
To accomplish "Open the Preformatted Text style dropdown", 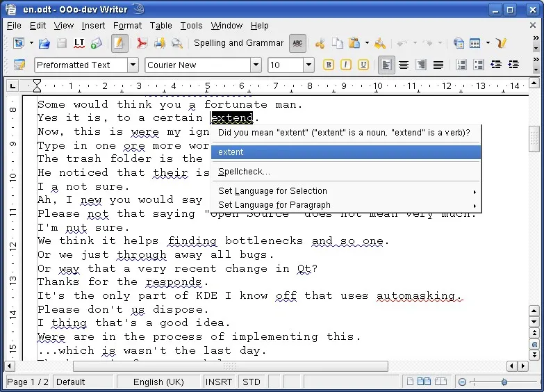I will (133, 65).
